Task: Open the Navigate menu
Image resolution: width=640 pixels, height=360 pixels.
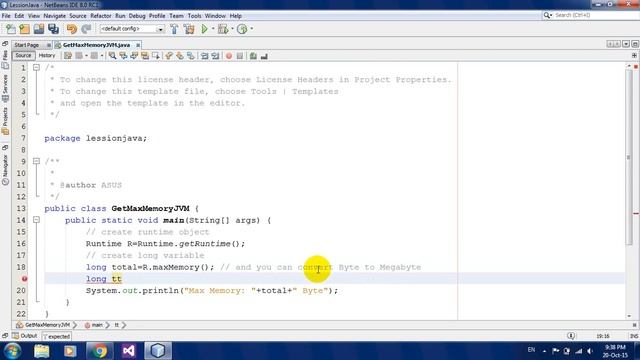Action: pyautogui.click(x=54, y=16)
